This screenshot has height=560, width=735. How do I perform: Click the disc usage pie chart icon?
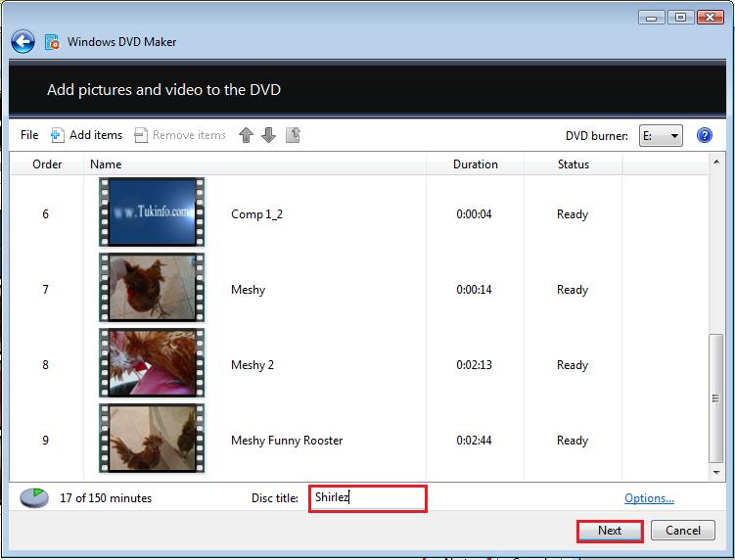34,497
